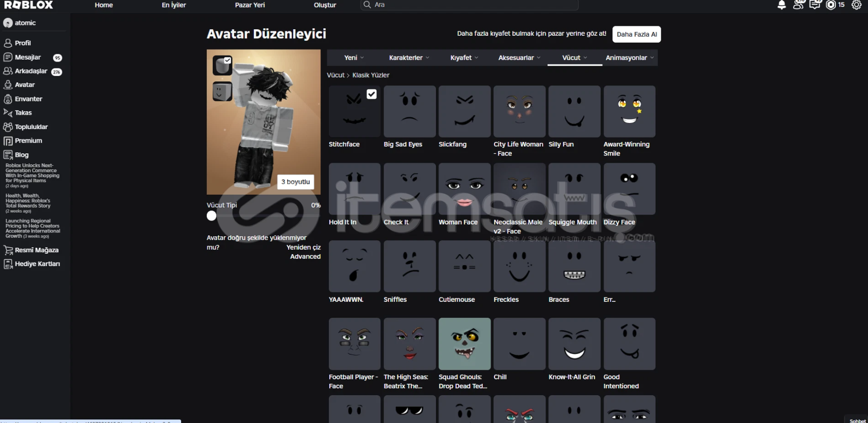Click the Vücut Tipi slider handle
Screen dimensions: 868x423
point(212,216)
